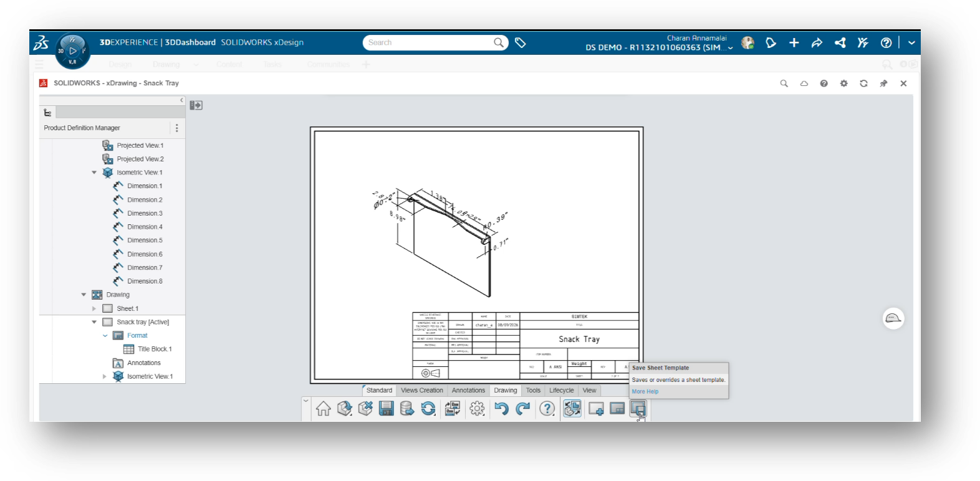Open the top bar help question mark
The height and width of the screenshot is (481, 980).
pos(886,42)
